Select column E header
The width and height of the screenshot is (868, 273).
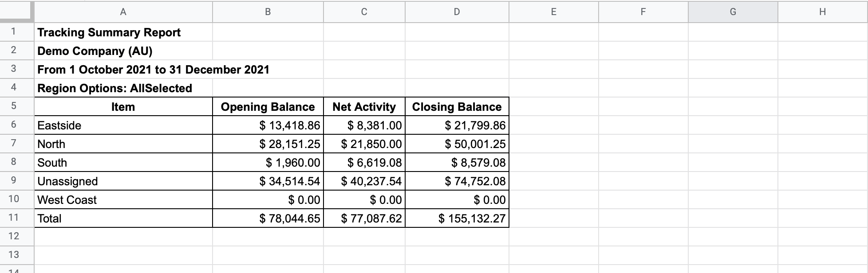[554, 12]
